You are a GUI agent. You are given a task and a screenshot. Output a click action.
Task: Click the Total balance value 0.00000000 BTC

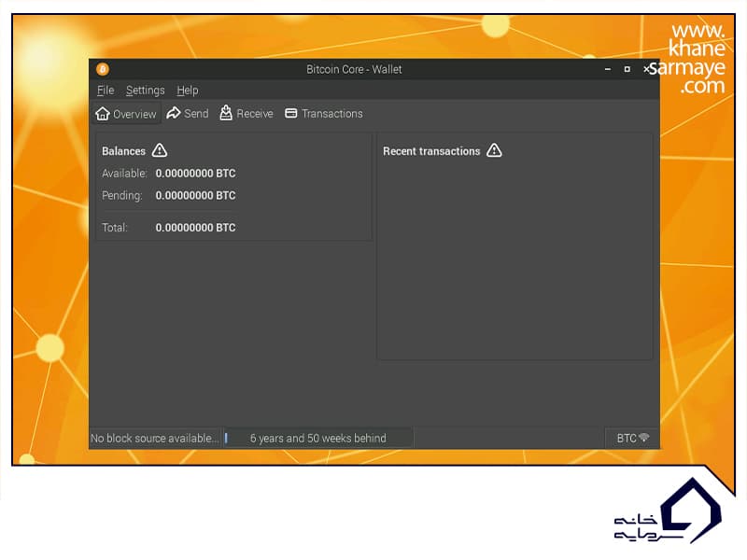click(x=195, y=228)
